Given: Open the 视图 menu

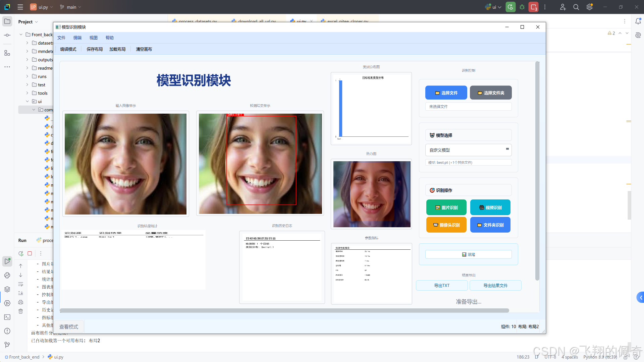Looking at the screenshot, I should pos(94,38).
